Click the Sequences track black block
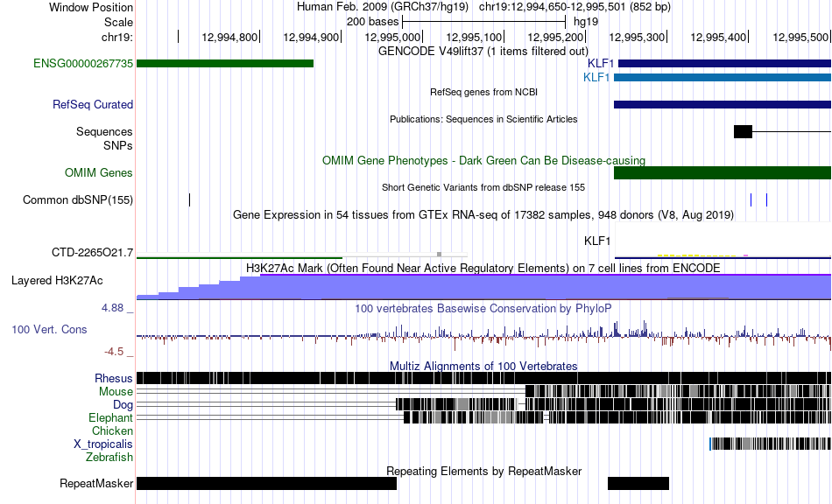Image resolution: width=832 pixels, height=504 pixels. (x=743, y=131)
